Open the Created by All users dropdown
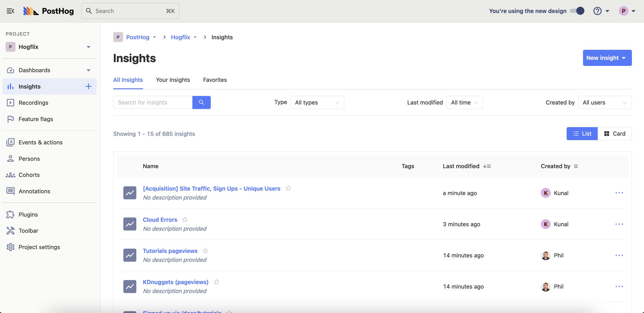 (x=605, y=102)
